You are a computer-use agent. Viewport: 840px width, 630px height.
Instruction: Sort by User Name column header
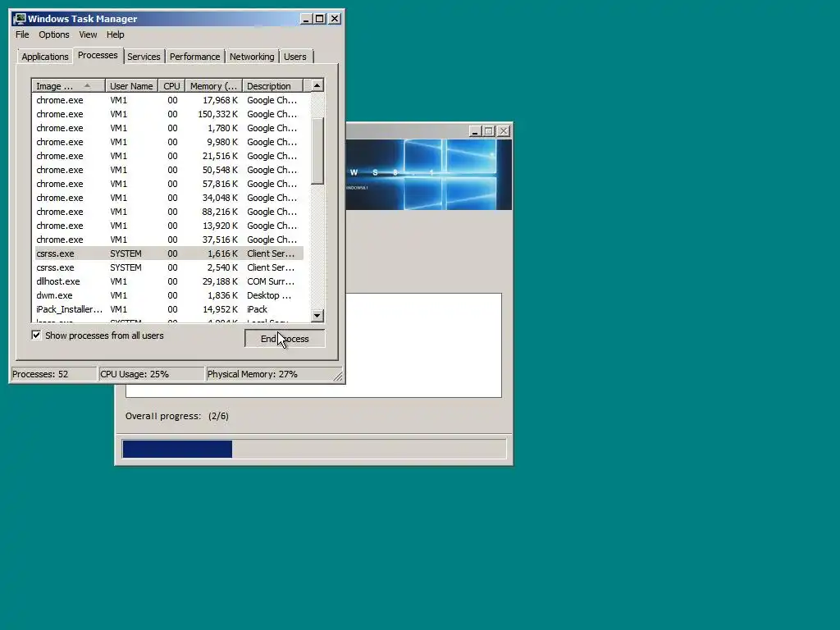click(x=131, y=85)
